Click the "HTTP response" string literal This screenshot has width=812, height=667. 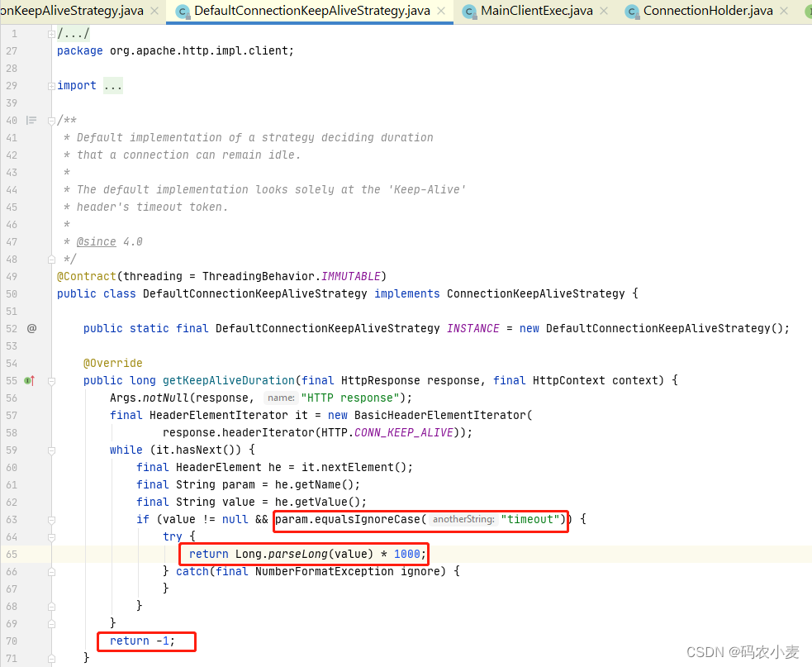pyautogui.click(x=350, y=398)
